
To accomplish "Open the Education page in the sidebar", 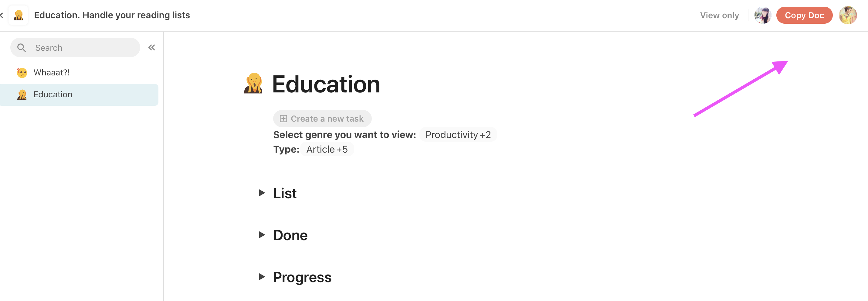I will 53,95.
